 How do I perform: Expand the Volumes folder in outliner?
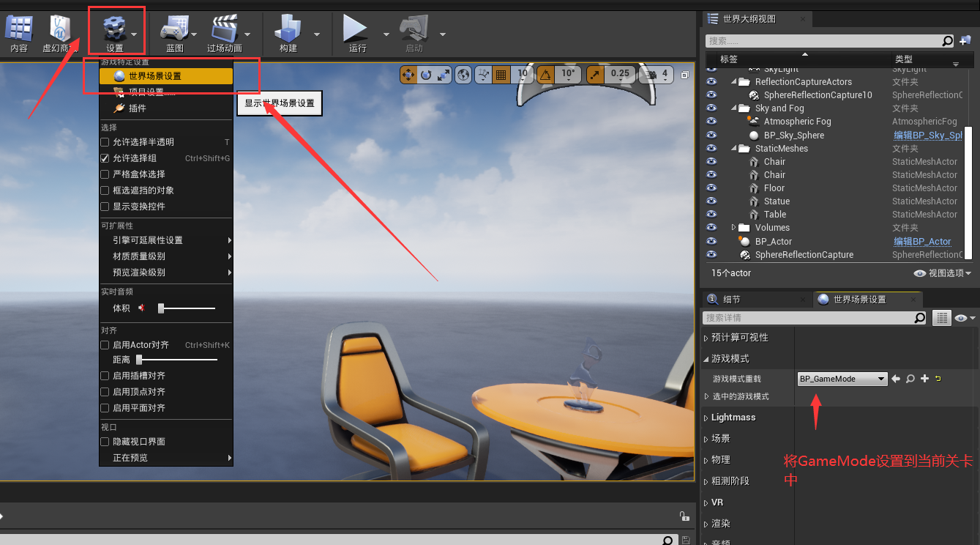click(x=734, y=228)
